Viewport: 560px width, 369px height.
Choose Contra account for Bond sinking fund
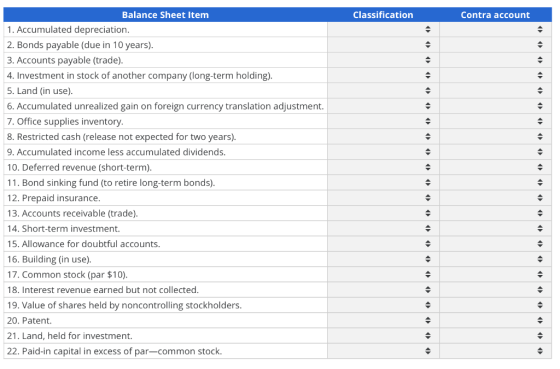tap(495, 183)
